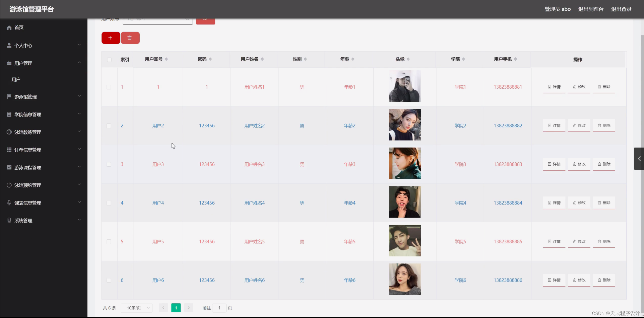This screenshot has height=318, width=644.
Task: Click the collapse arrow tab on right edge
Action: pyautogui.click(x=639, y=159)
